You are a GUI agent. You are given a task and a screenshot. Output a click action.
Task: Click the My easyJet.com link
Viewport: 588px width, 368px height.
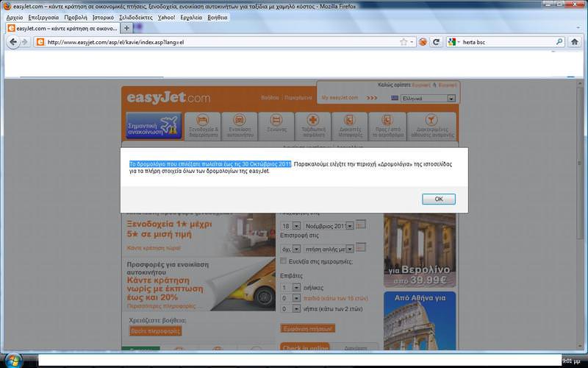340,98
